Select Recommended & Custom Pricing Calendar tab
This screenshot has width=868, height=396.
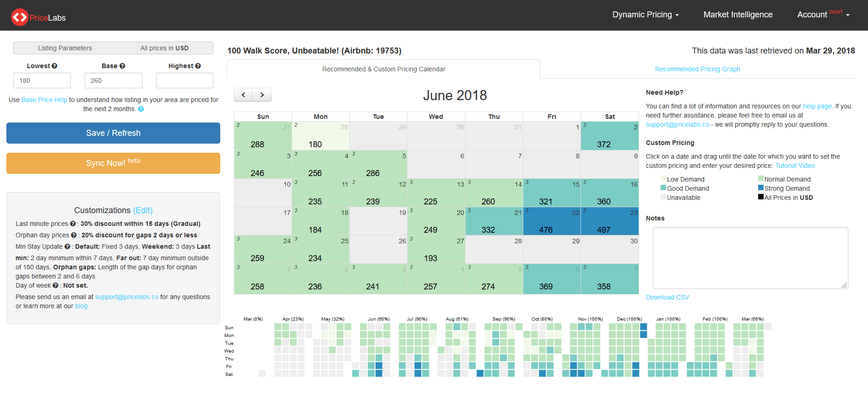384,69
